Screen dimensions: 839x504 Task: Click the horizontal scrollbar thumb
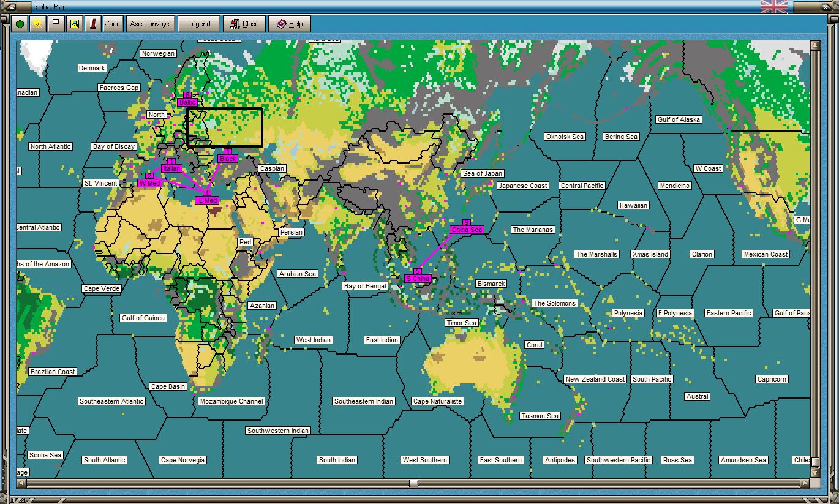coord(413,483)
